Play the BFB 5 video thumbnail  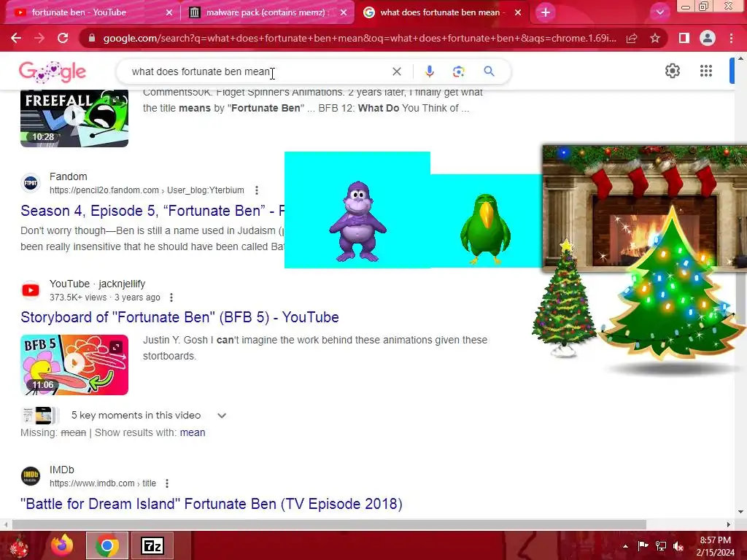(74, 365)
